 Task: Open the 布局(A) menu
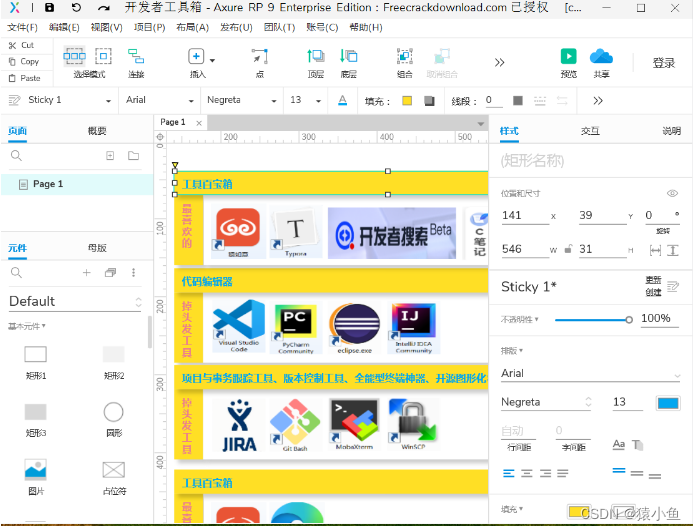point(185,27)
